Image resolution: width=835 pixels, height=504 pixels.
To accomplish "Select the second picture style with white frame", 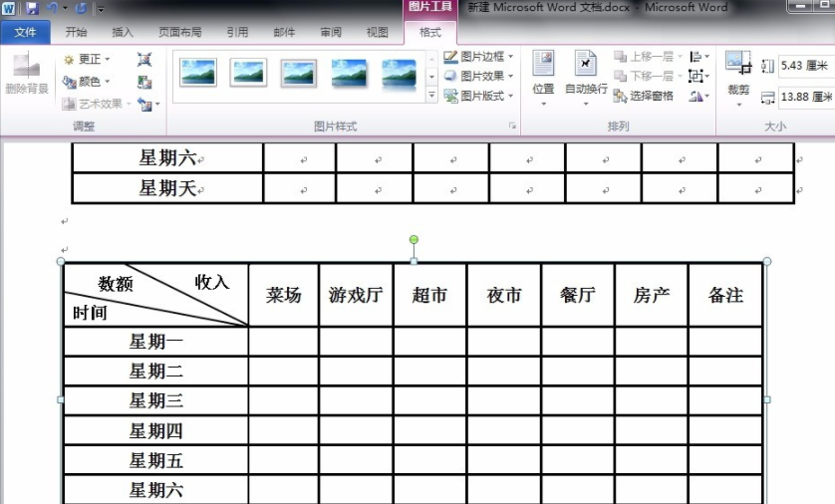I will coord(248,73).
